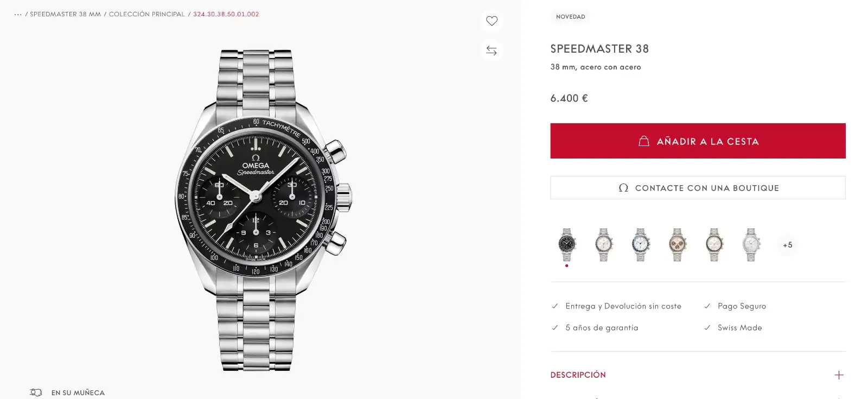Screen dimensions: 868x399
Task: Go to COLECCIÓN PRINCIPAL breadcrumb
Action: 147,15
